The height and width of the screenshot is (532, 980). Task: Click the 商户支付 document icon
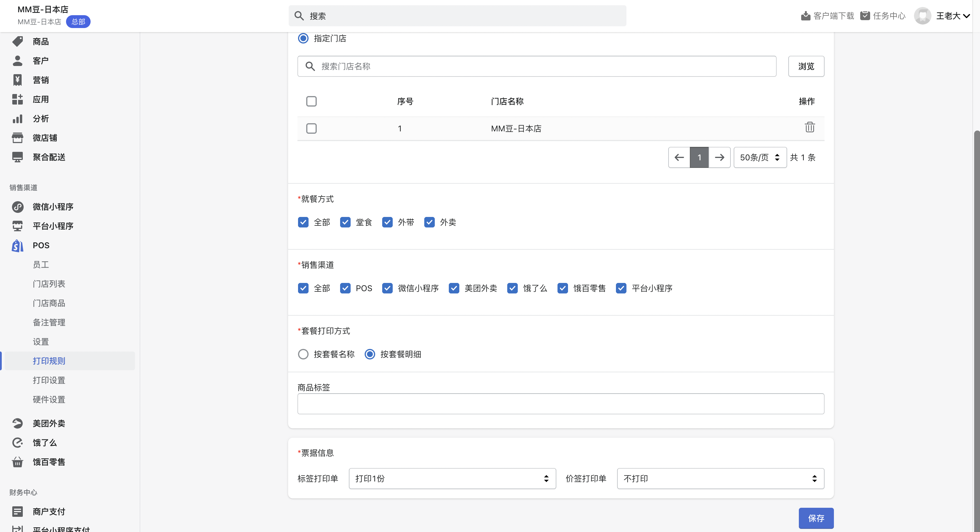[18, 512]
